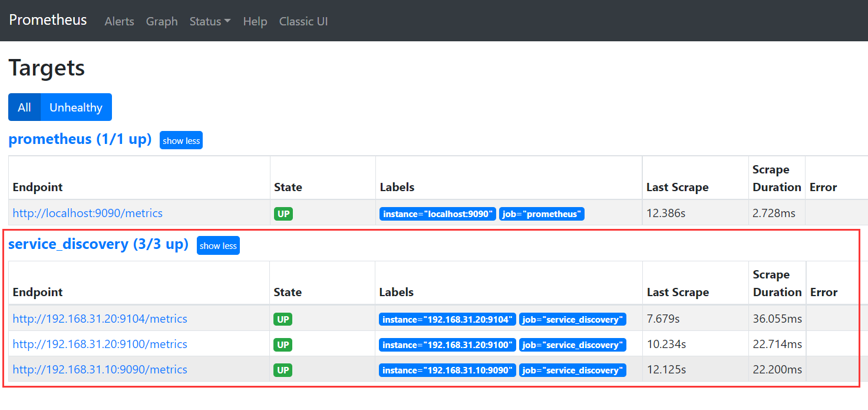Click the 12.125s last scrape value
The height and width of the screenshot is (410, 868).
click(666, 370)
